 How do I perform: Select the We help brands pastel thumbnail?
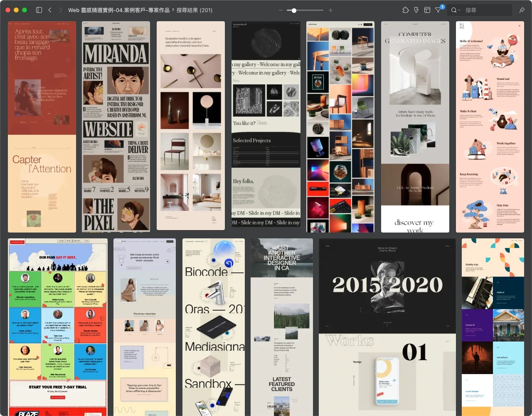(145, 327)
